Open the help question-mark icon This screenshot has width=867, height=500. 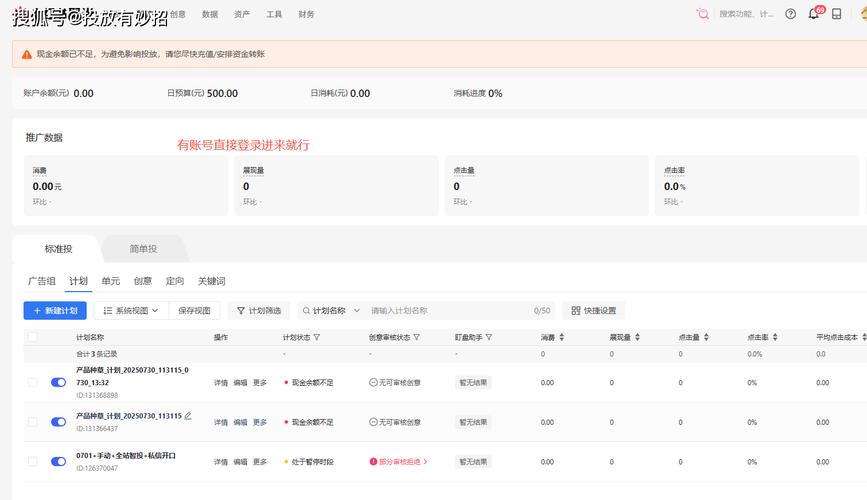(790, 14)
